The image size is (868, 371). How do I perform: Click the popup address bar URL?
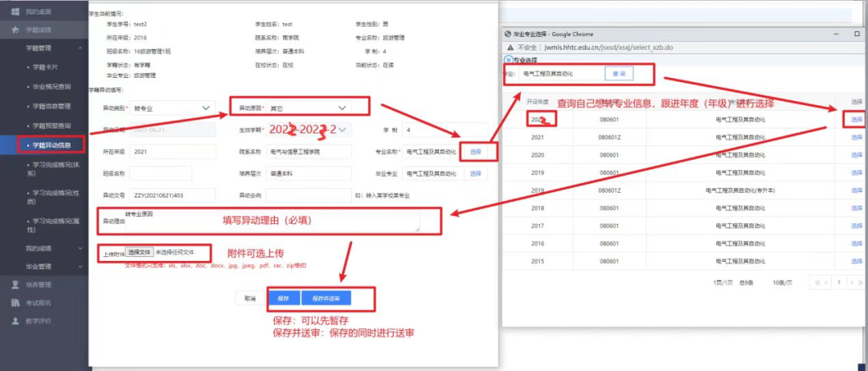pyautogui.click(x=609, y=47)
